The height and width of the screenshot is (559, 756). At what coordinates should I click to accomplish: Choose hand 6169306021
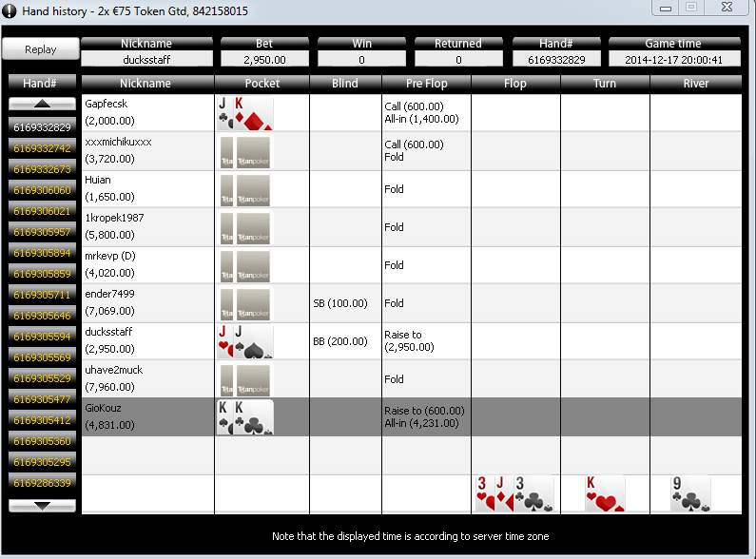[42, 211]
